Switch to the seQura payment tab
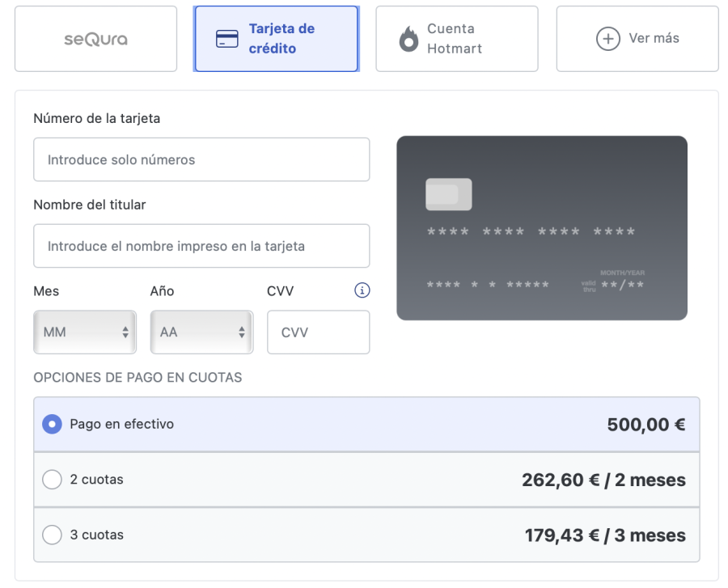 coord(95,37)
